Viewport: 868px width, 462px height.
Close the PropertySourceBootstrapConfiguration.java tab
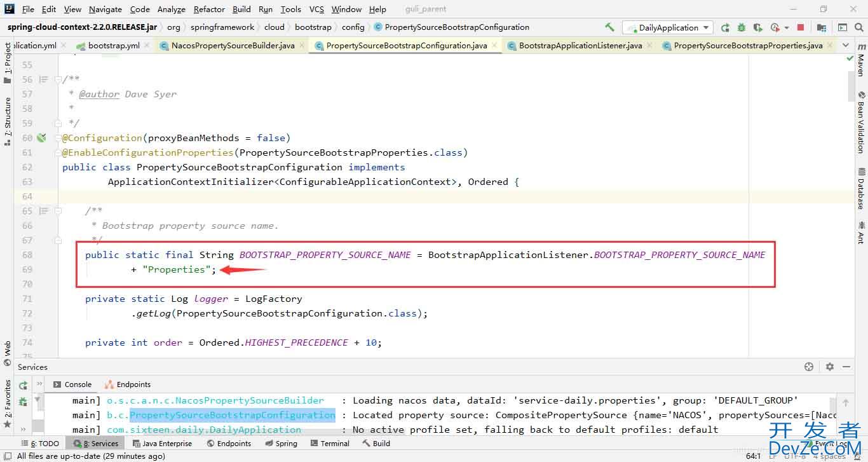[494, 46]
